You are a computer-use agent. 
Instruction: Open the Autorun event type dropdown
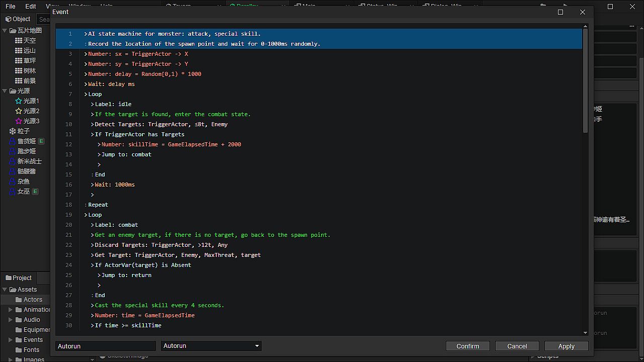coord(211,346)
